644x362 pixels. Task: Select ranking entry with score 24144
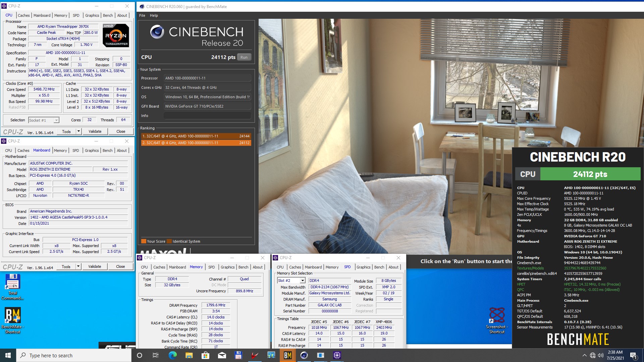point(196,136)
